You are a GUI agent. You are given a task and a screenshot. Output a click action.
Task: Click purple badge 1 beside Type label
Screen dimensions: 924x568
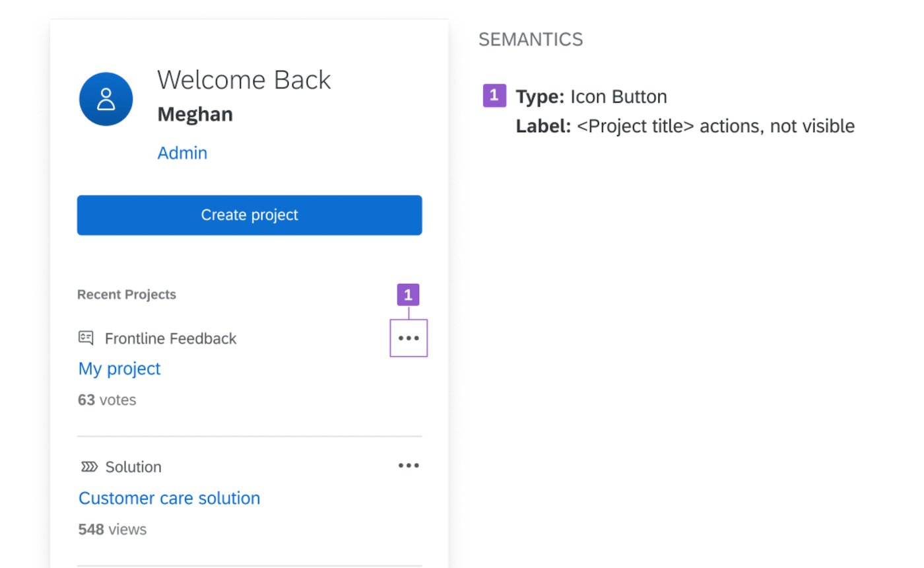click(494, 96)
